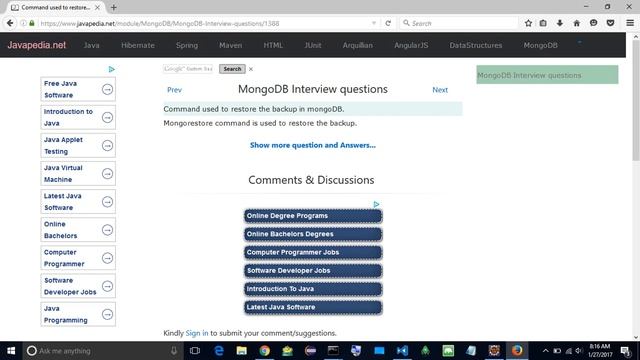Open File Explorer from the taskbar
This screenshot has width=640, height=360.
[242, 351]
